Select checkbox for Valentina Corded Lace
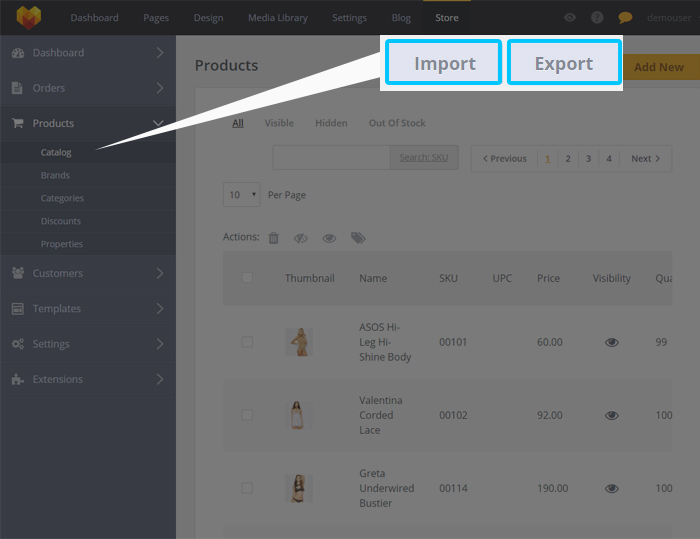This screenshot has height=539, width=700. 247,415
